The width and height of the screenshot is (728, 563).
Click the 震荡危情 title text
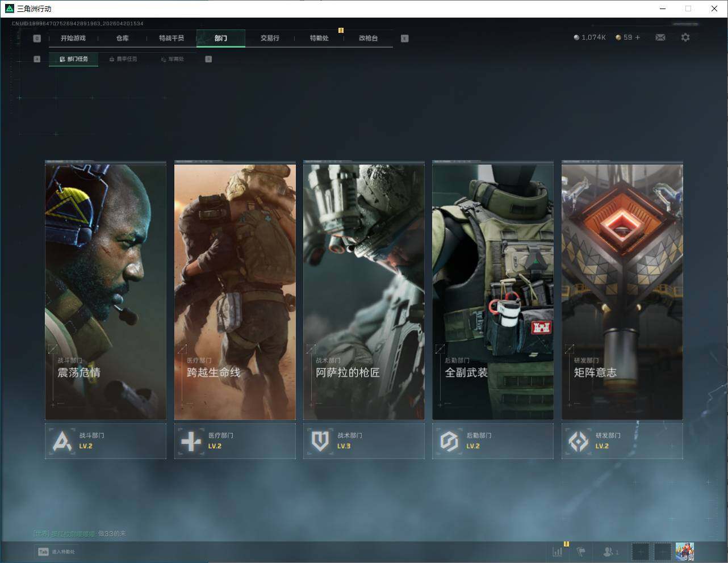[x=79, y=373]
